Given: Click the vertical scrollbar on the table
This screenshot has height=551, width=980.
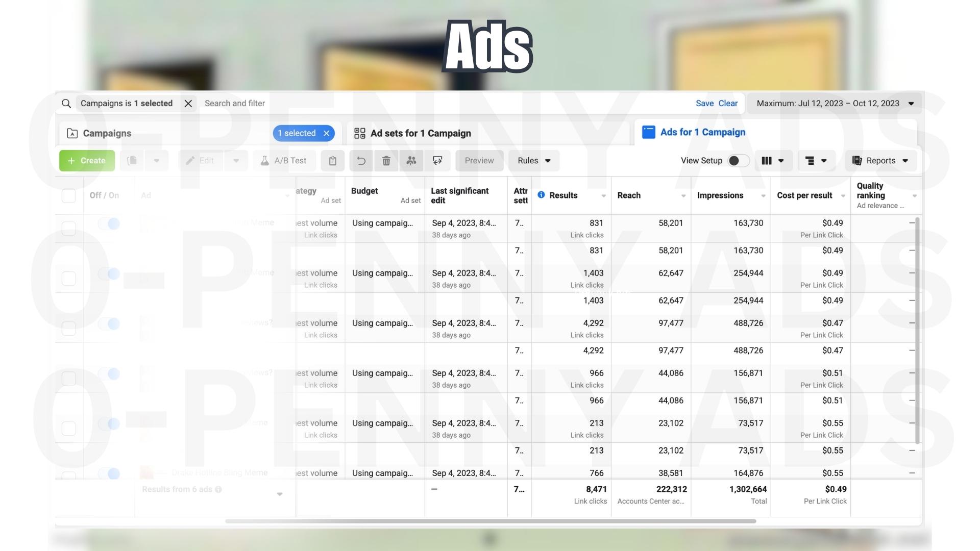Looking at the screenshot, I should pos(917,331).
